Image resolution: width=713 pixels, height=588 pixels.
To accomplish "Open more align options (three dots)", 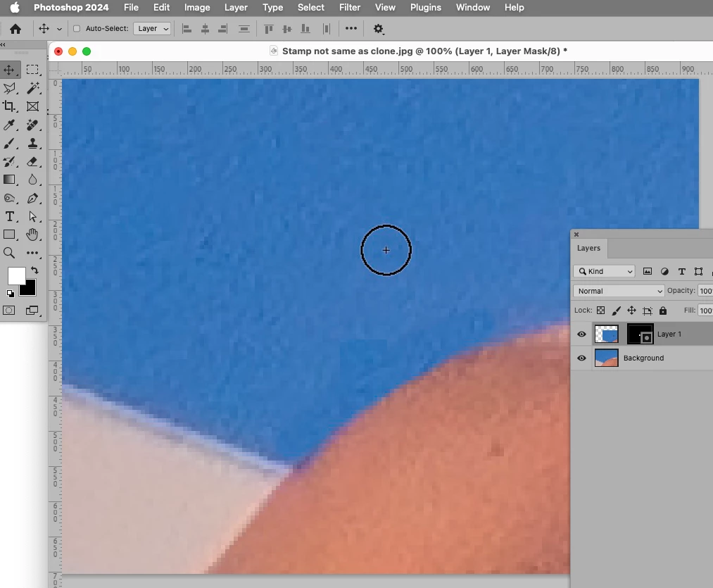I will click(351, 28).
